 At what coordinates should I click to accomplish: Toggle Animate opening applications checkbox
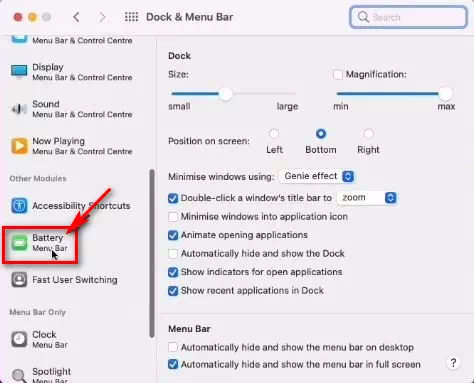point(173,235)
